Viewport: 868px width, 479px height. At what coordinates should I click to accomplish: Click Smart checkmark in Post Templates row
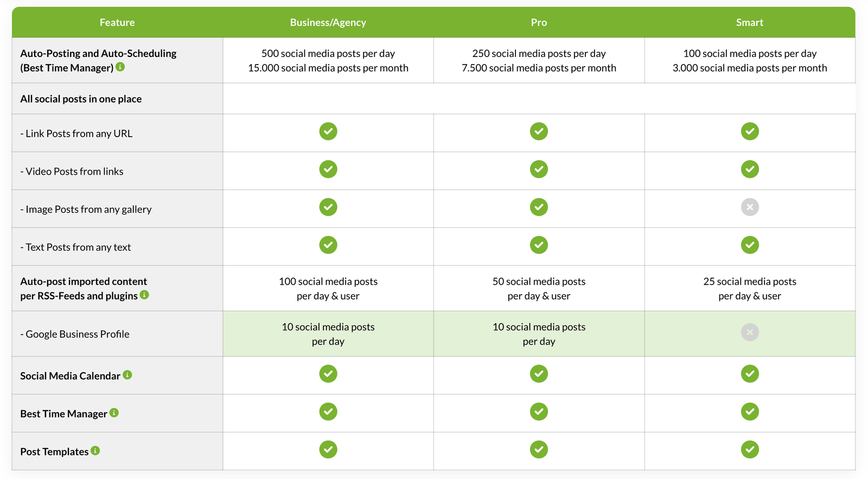point(750,450)
